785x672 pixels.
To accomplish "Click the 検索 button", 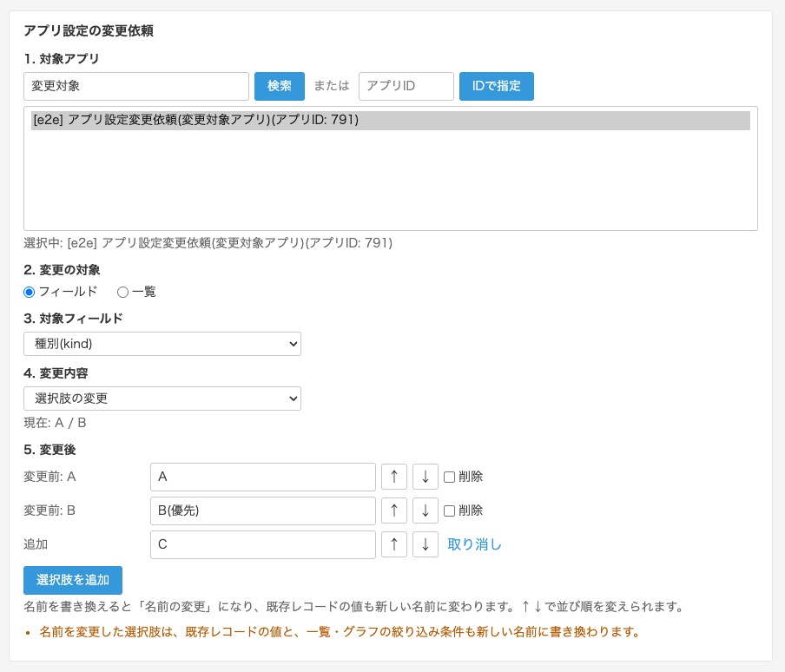I will (280, 86).
